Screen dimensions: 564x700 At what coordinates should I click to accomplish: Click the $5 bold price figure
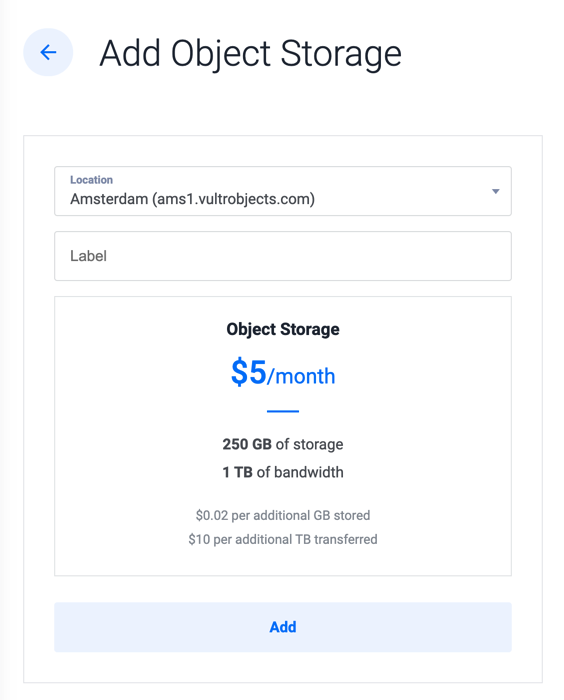pos(248,372)
